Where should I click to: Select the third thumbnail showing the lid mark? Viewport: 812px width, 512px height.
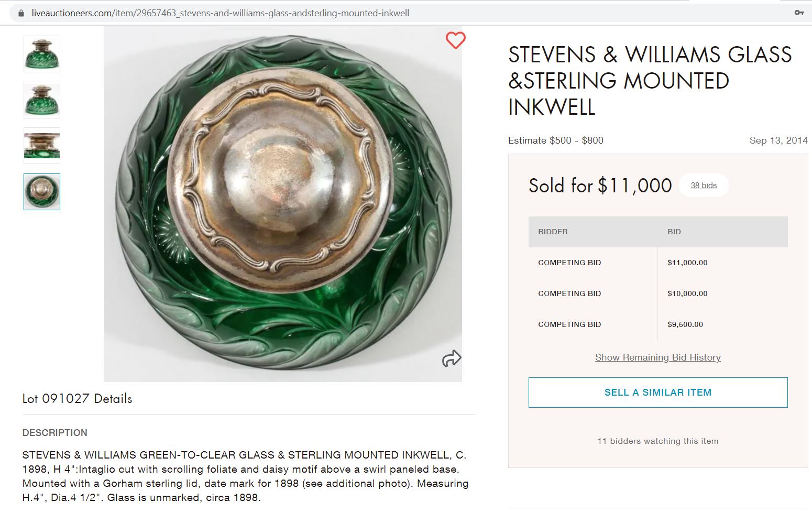coord(42,146)
